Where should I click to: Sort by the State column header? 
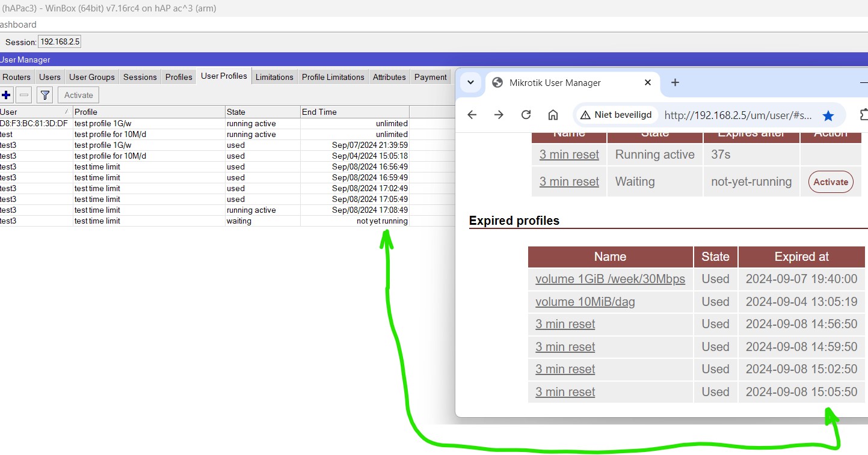point(262,112)
